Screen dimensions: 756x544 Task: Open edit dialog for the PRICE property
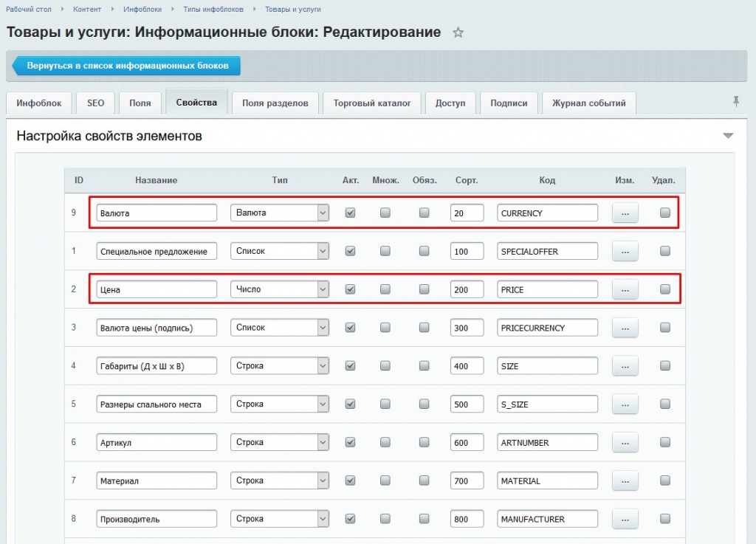pyautogui.click(x=625, y=289)
